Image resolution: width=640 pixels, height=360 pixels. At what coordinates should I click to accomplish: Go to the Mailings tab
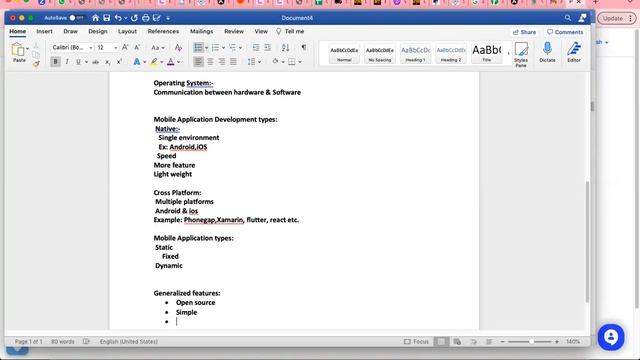point(201,31)
